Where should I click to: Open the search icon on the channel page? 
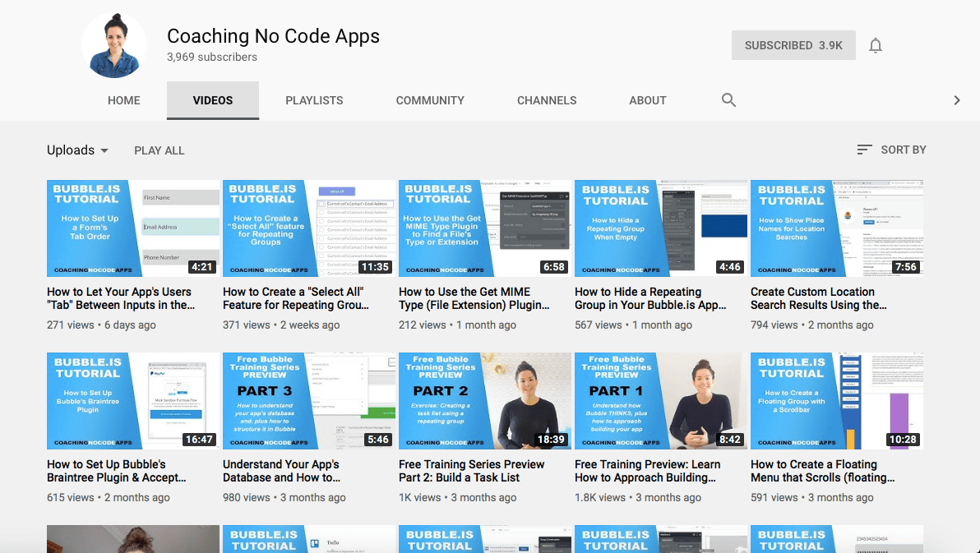click(x=728, y=99)
